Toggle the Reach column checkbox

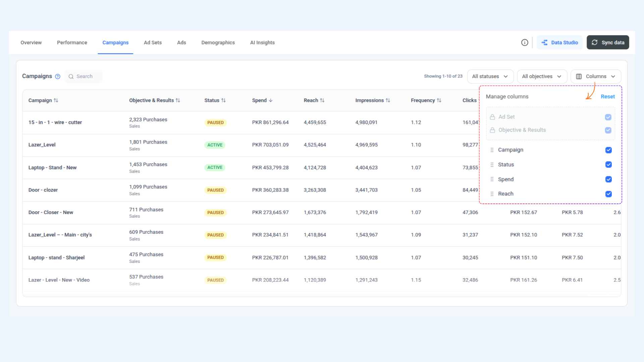(608, 194)
